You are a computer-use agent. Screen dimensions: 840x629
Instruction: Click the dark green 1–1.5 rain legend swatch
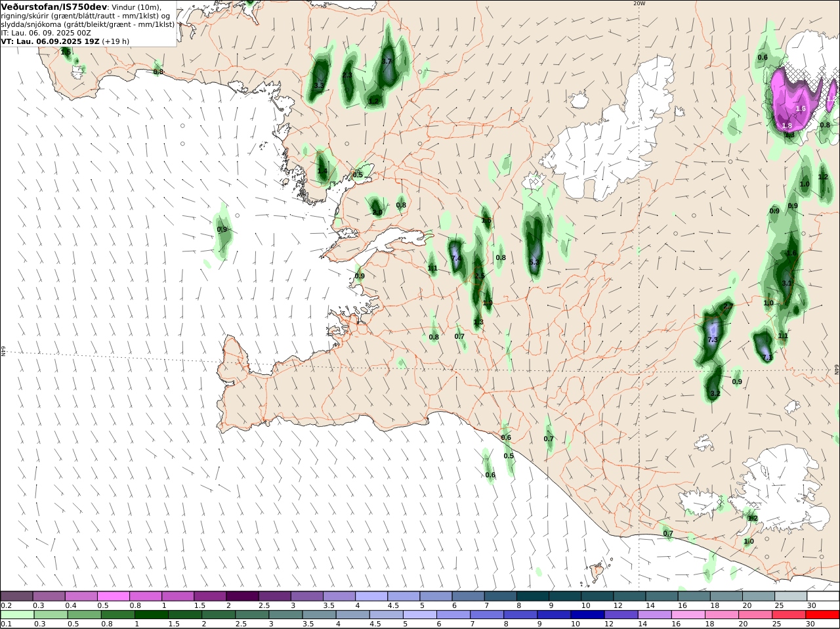pos(151,615)
